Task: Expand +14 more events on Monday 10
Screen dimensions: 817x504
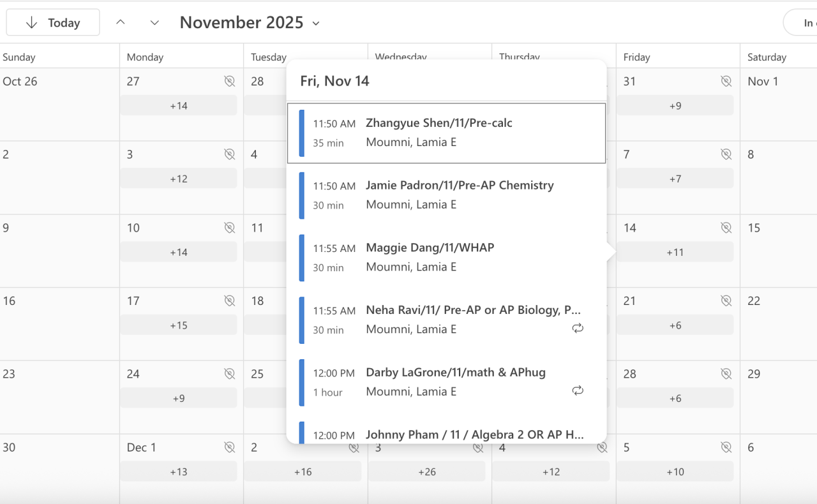Action: (x=179, y=252)
